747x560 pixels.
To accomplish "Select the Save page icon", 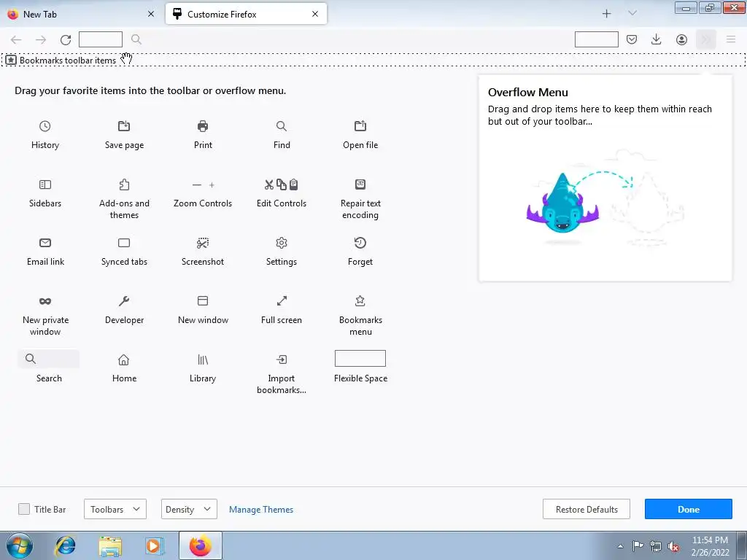I will pyautogui.click(x=124, y=126).
